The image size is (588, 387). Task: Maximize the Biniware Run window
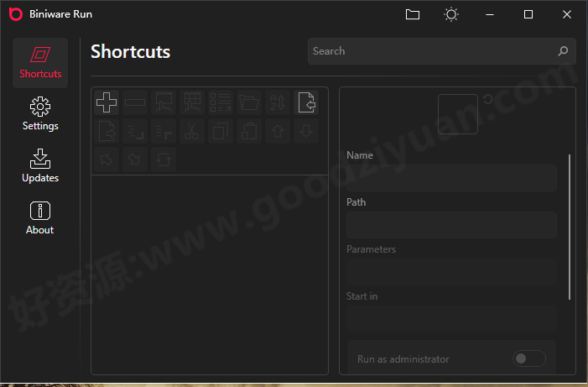pos(528,14)
